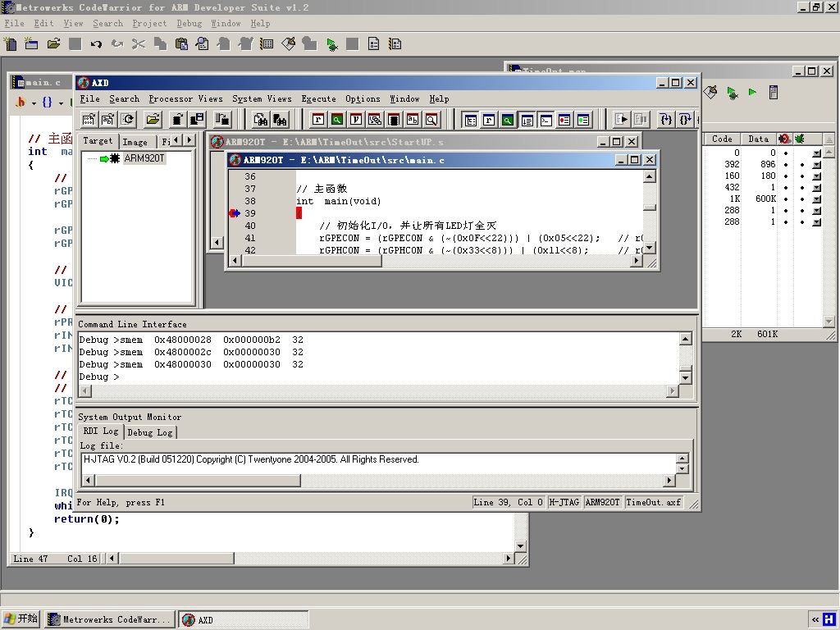Click in Debug > command prompt line
Screen dimensions: 840x630
(377, 377)
